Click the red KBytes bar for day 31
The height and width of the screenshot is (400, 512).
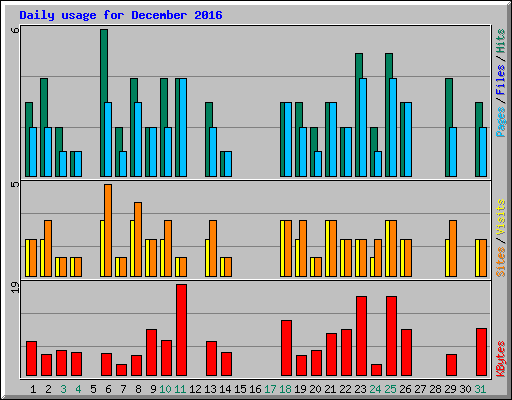(481, 352)
